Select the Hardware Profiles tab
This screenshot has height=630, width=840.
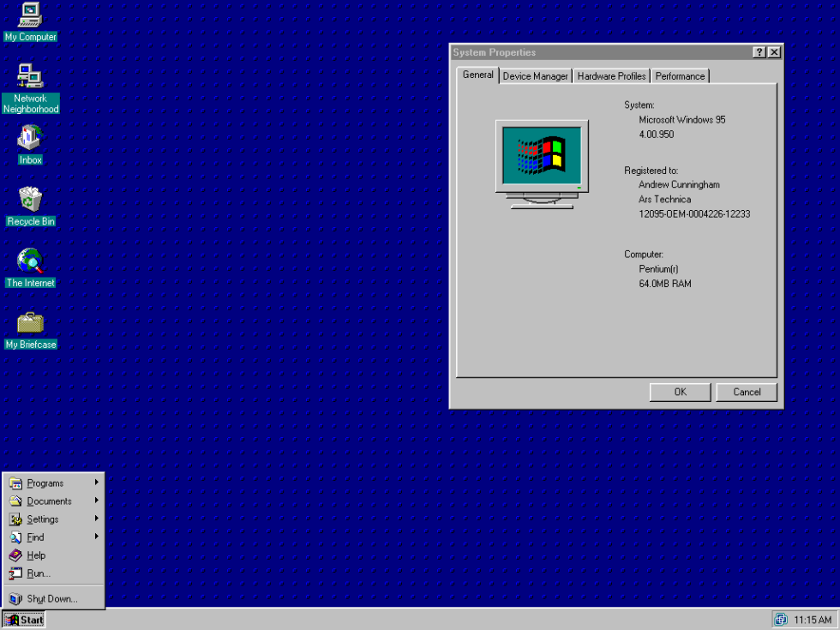pyautogui.click(x=611, y=75)
